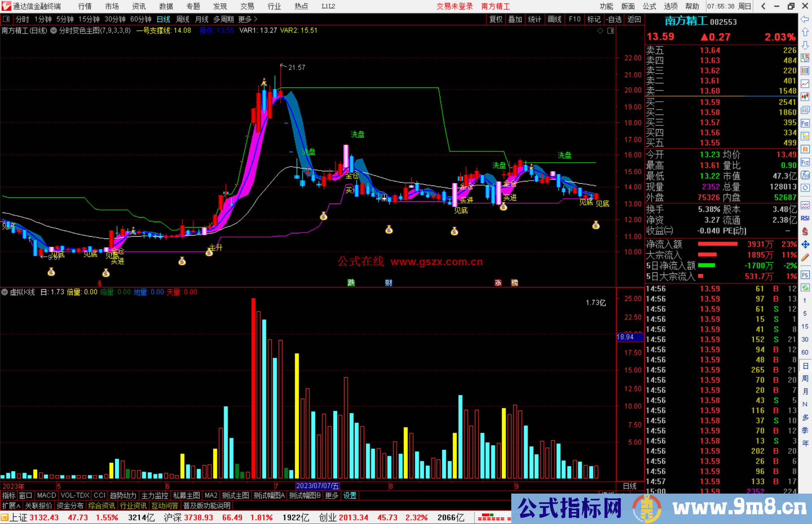Click the RSI indicator sidebar icon
Image resolution: width=812 pixels, height=524 pixels.
click(805, 218)
